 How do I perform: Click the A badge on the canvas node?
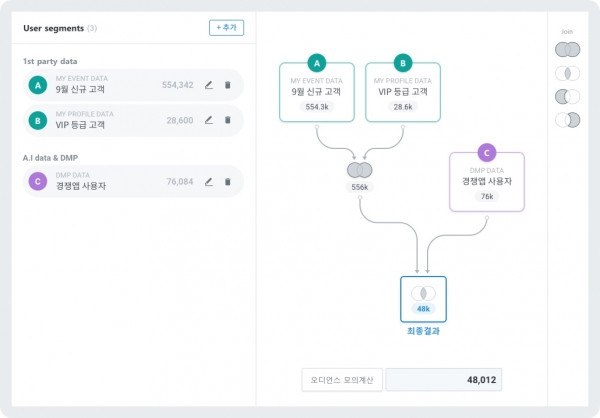[317, 63]
